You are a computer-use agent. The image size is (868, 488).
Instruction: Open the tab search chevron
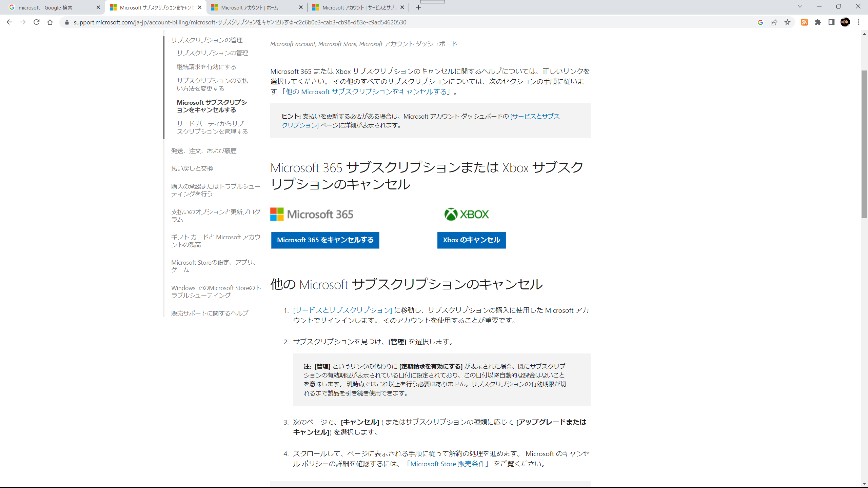(x=800, y=6)
